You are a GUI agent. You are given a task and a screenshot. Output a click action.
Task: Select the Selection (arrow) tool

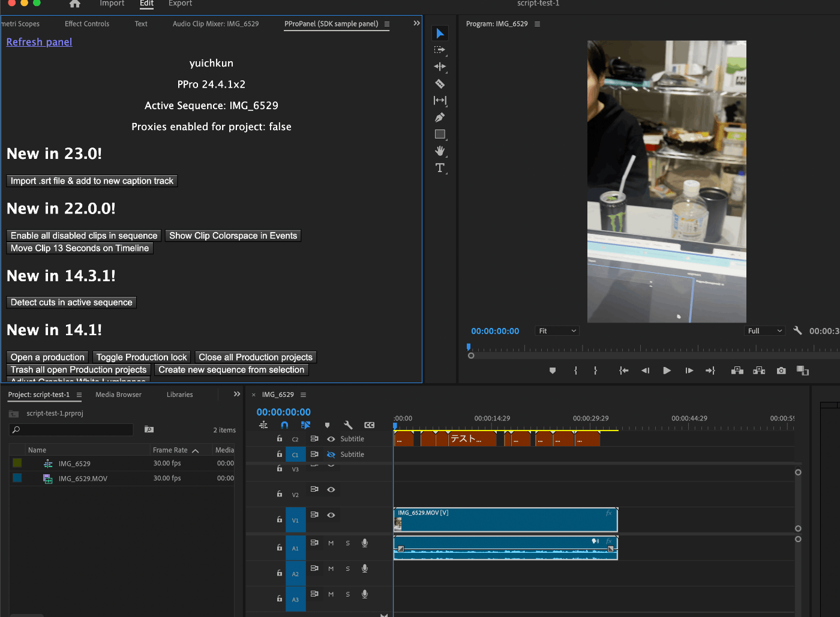[x=440, y=33]
